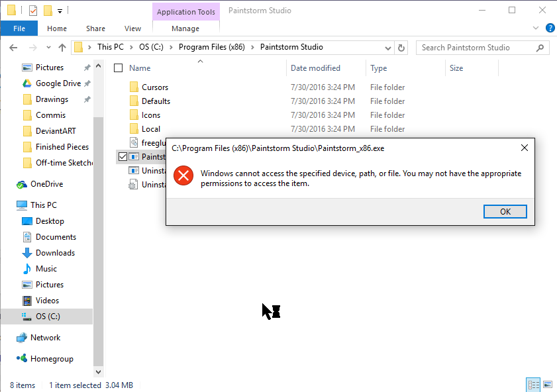The height and width of the screenshot is (392, 557).
Task: Refresh the folder view
Action: [401, 48]
